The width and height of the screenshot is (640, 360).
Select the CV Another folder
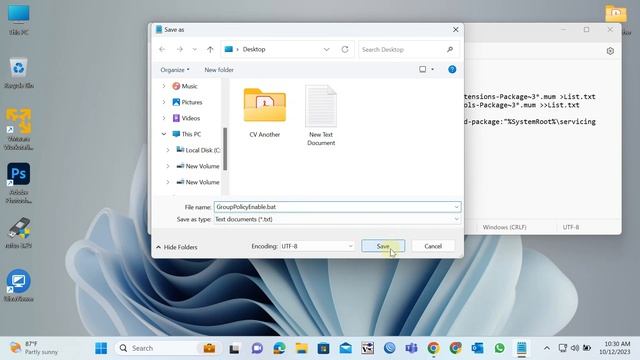pyautogui.click(x=264, y=113)
